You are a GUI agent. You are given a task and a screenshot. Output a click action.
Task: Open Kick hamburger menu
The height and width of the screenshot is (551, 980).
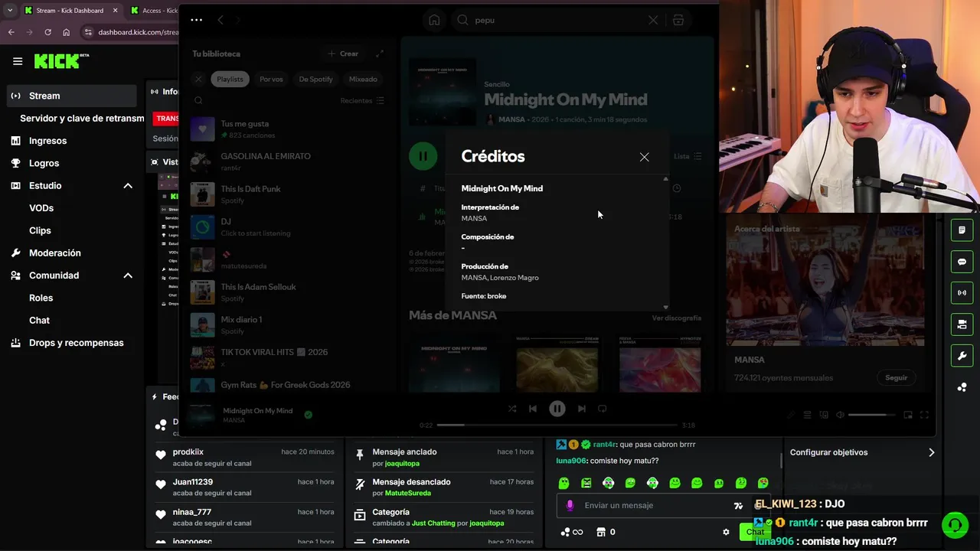point(18,61)
